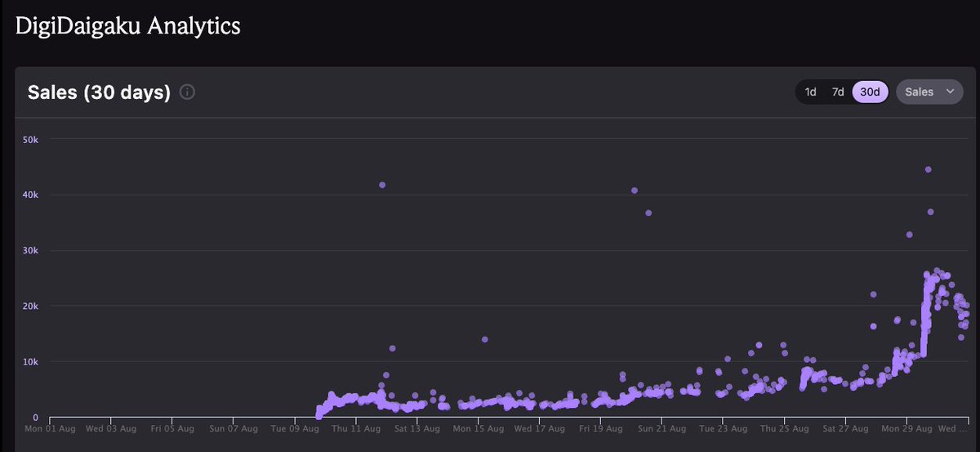Click the Sun 21 Aug axis label

coord(662,427)
